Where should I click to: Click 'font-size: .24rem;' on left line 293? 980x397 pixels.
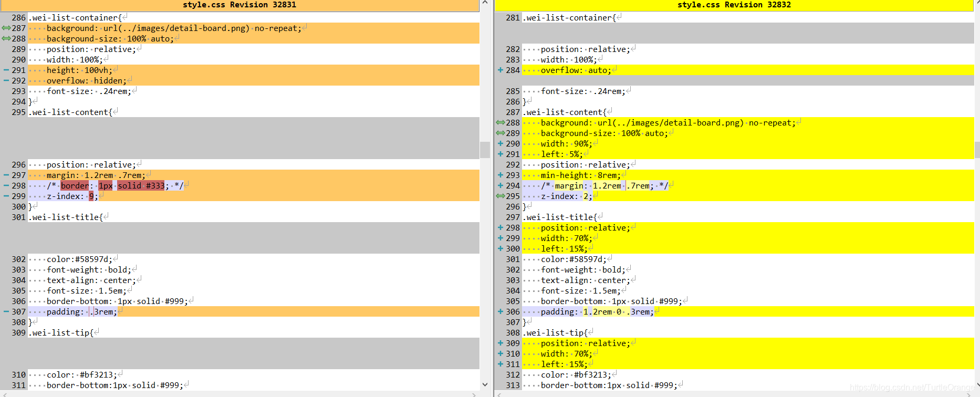[x=89, y=91]
